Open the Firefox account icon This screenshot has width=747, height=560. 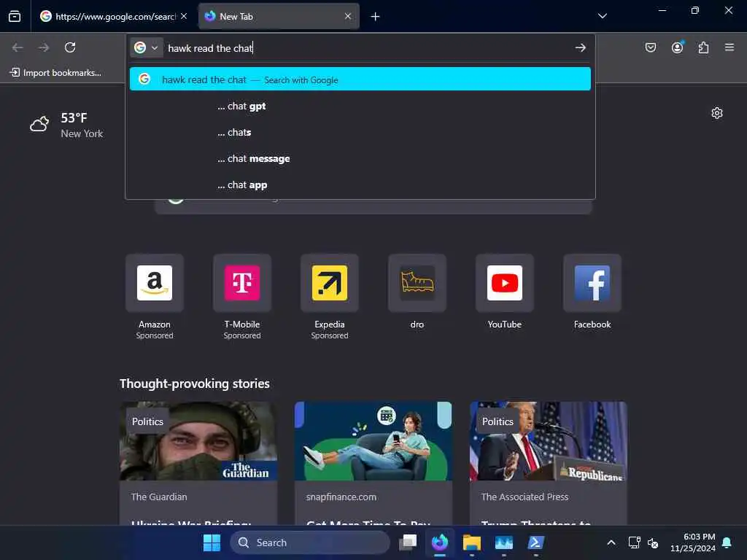pyautogui.click(x=677, y=47)
